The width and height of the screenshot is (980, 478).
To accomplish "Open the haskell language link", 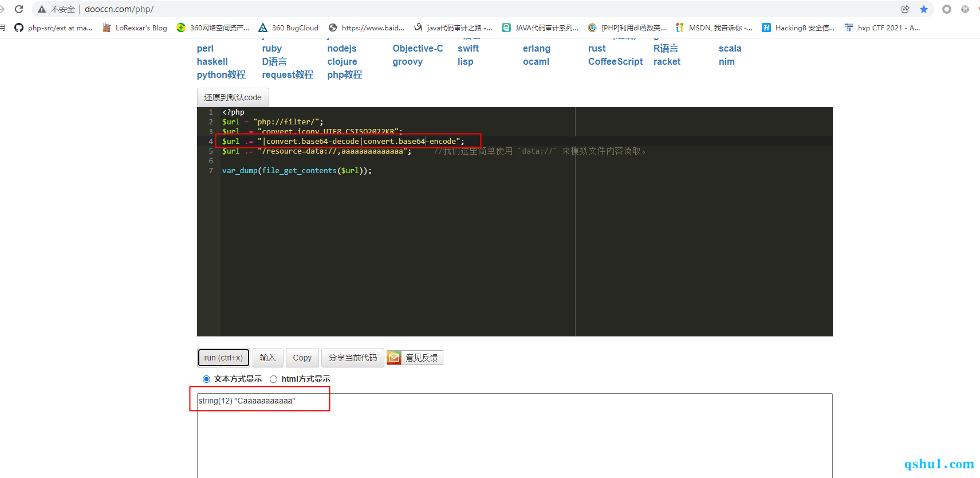I will pos(212,62).
